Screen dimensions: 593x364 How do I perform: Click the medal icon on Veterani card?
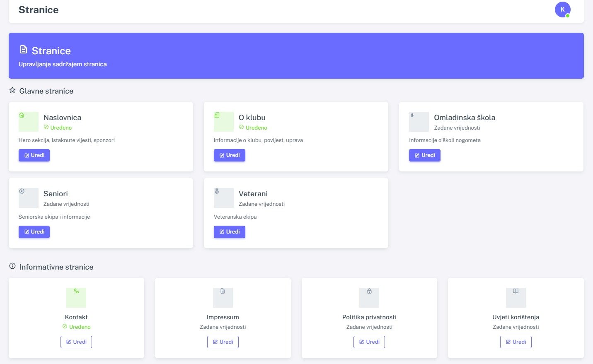[217, 191]
